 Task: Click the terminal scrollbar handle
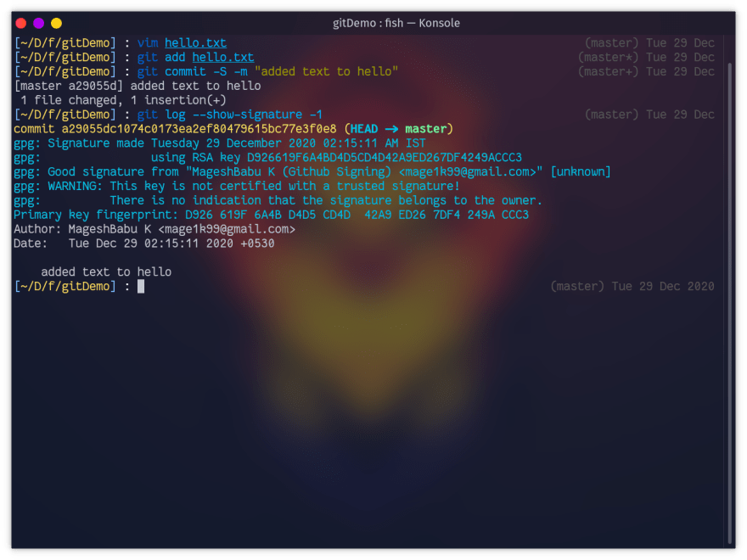click(x=730, y=304)
